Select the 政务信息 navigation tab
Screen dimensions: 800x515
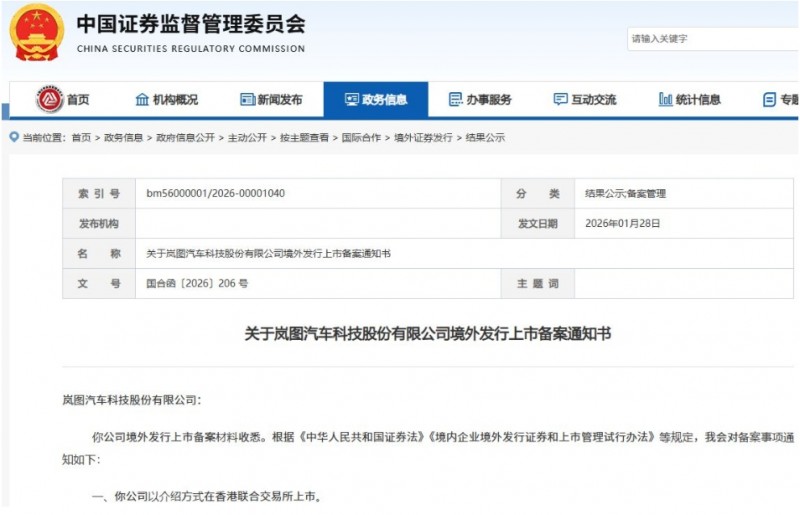click(376, 100)
